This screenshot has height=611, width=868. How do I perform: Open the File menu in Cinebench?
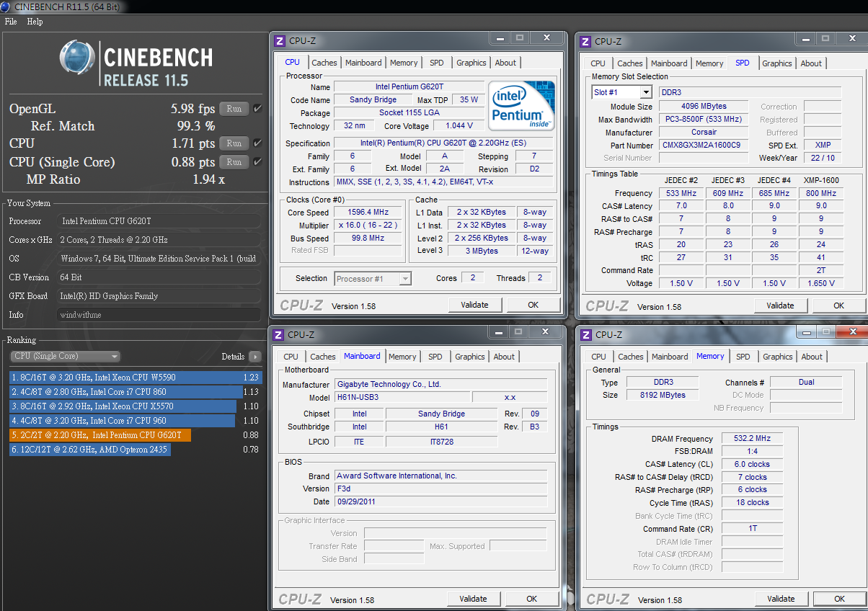coord(11,22)
